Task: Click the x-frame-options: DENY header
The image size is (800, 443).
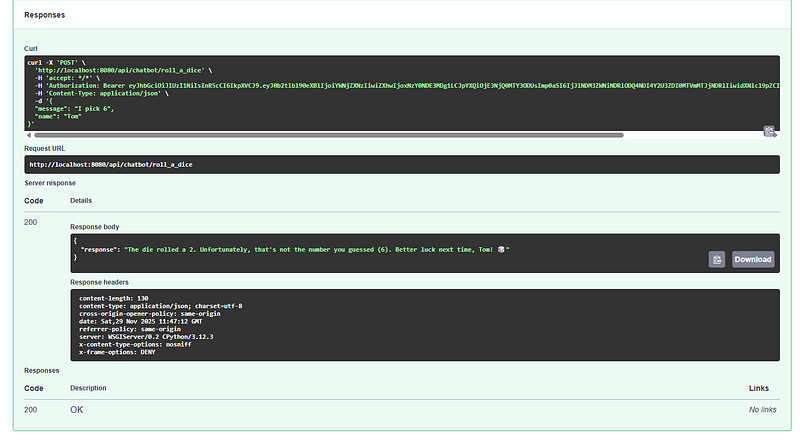Action: (x=117, y=352)
